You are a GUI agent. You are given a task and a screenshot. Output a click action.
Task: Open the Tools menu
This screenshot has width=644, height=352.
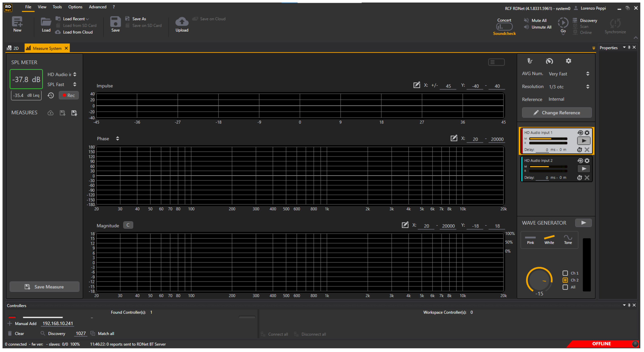click(57, 7)
